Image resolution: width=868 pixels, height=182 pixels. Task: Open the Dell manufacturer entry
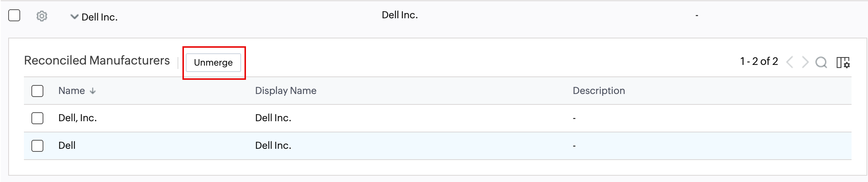pos(67,145)
